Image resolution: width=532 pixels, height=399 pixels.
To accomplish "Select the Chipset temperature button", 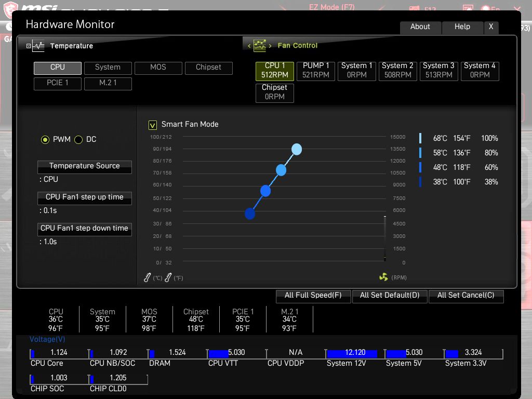I will click(x=209, y=68).
